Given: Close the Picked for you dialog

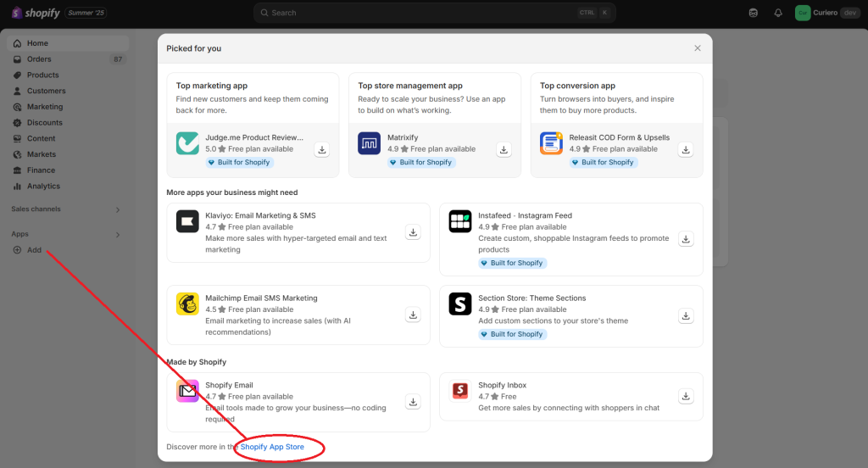Looking at the screenshot, I should [x=698, y=48].
